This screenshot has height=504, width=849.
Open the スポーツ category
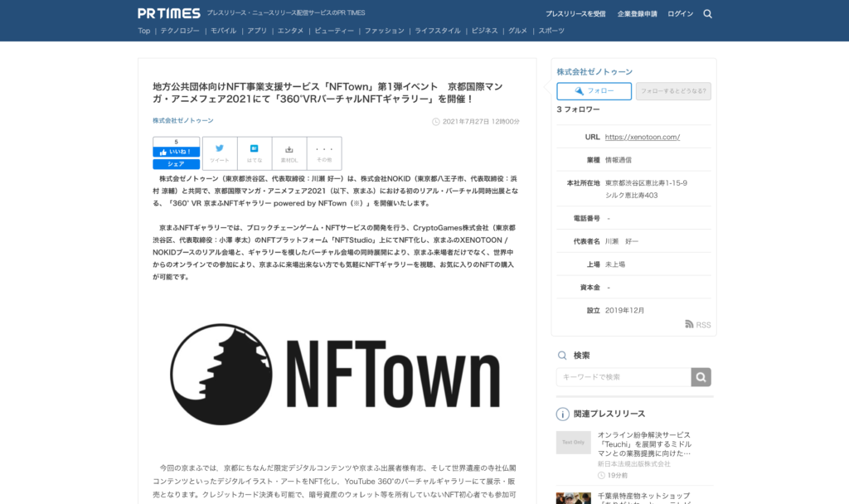tap(551, 31)
